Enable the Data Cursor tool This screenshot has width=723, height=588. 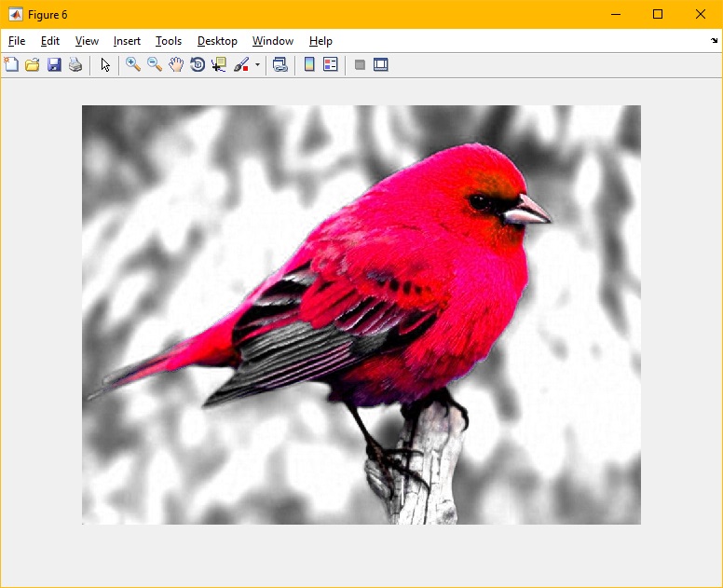click(219, 64)
